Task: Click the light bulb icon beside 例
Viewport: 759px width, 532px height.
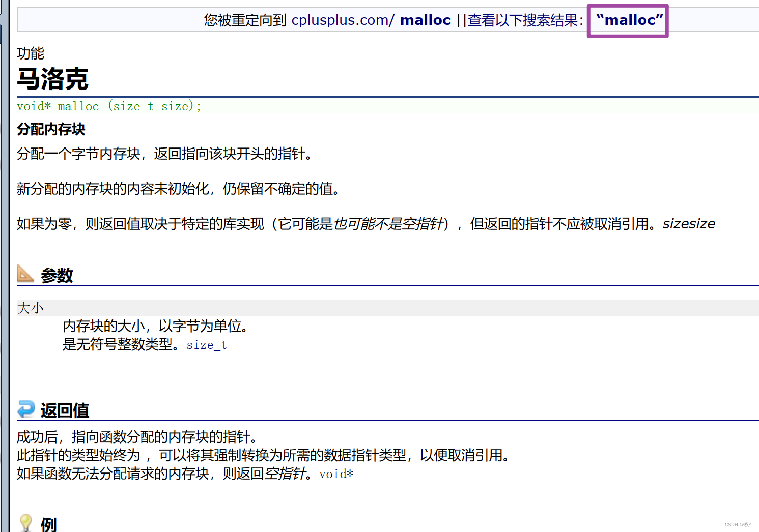Action: coord(25,523)
